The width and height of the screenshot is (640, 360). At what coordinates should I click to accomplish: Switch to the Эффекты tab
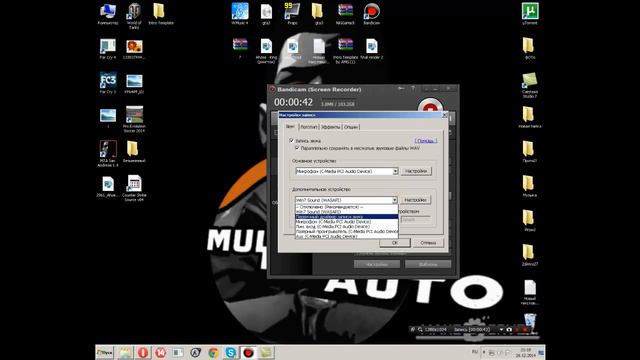pos(330,127)
